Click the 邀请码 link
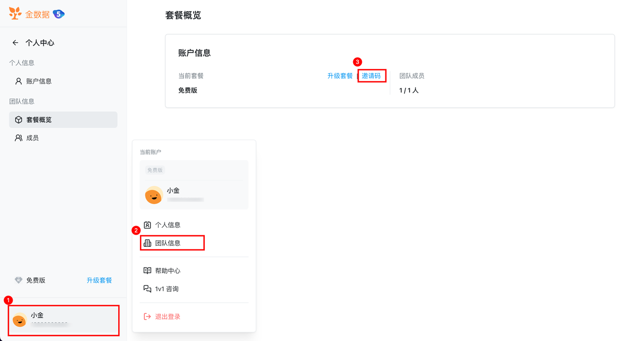Screen dimensions: 644x341 [x=371, y=76]
